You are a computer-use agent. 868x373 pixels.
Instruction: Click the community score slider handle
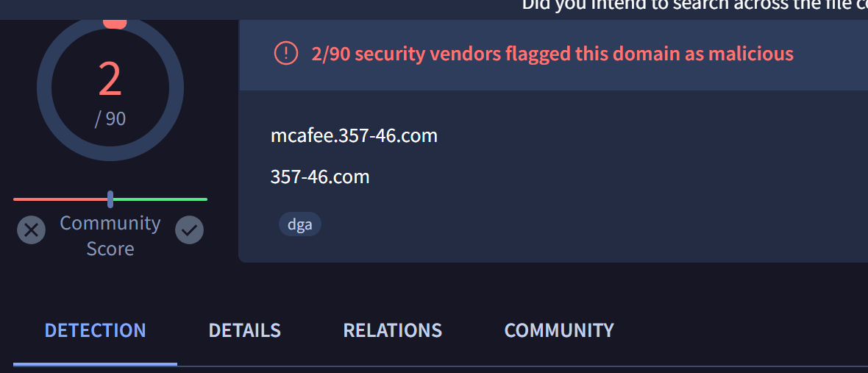point(110,199)
